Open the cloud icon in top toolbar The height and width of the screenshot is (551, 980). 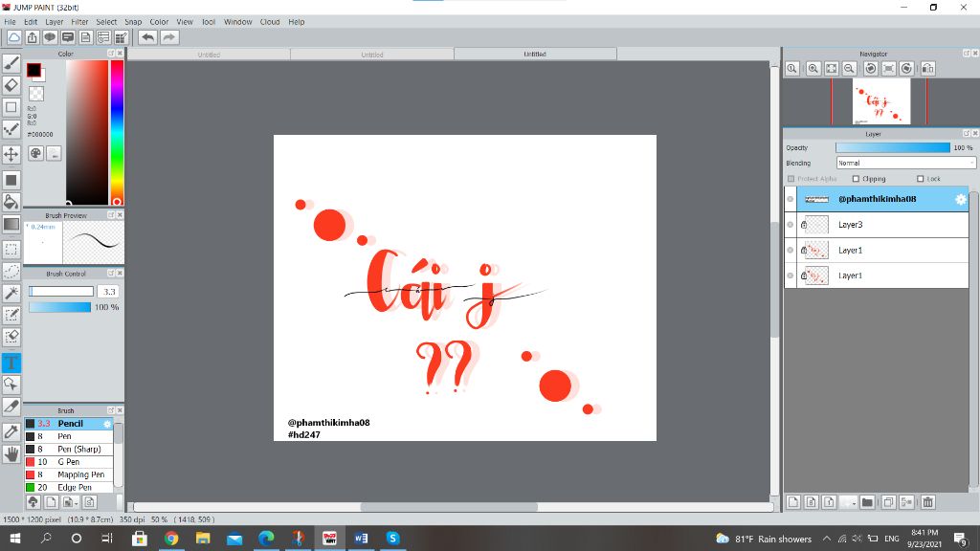13,37
